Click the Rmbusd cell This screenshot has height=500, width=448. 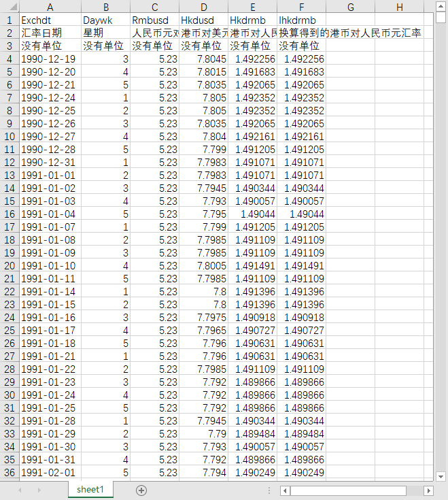(x=154, y=20)
